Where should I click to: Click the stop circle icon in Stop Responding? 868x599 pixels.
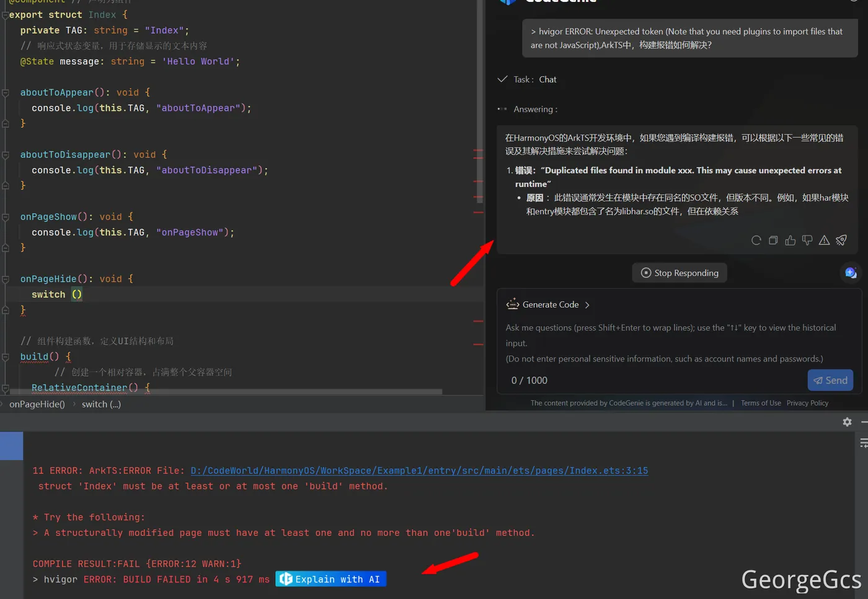click(x=646, y=273)
